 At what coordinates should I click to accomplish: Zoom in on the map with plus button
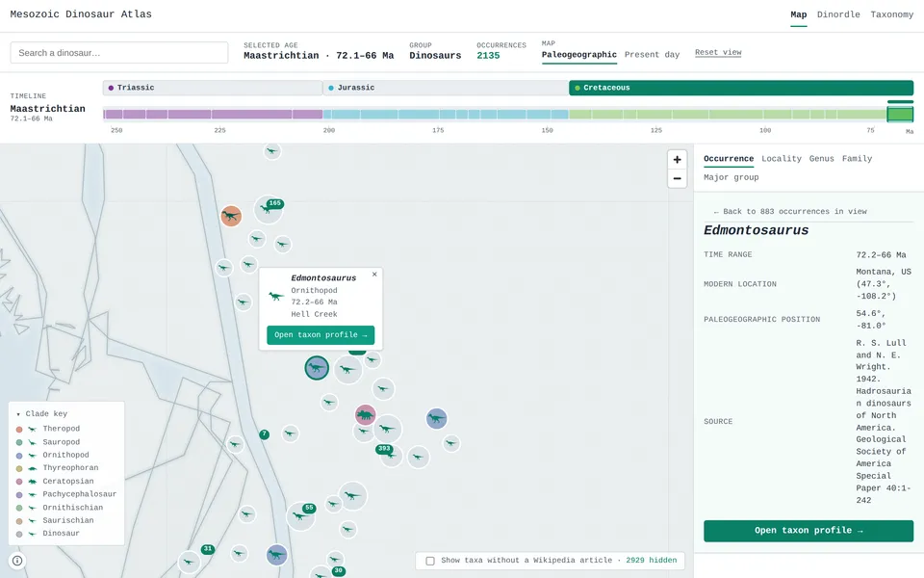pos(677,159)
